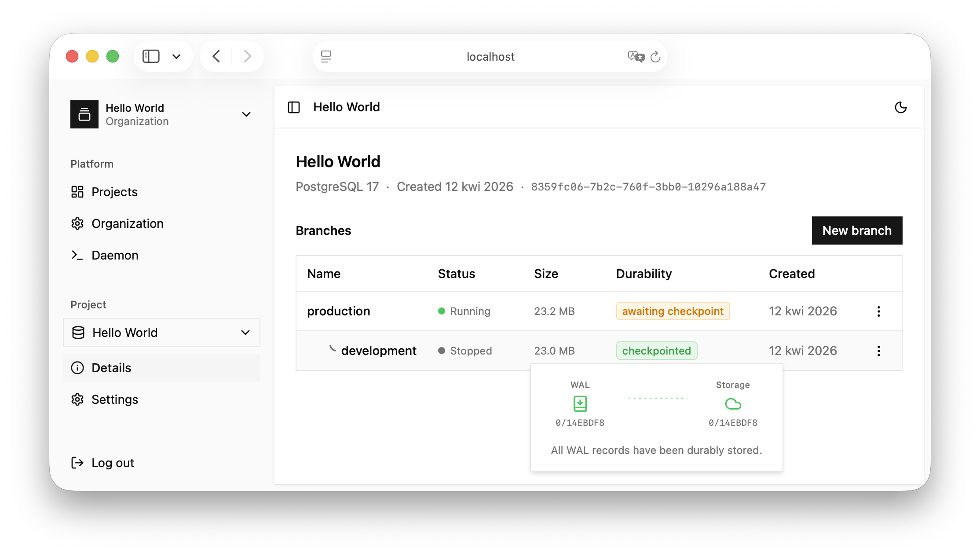Focus the localhost address field

click(x=490, y=57)
